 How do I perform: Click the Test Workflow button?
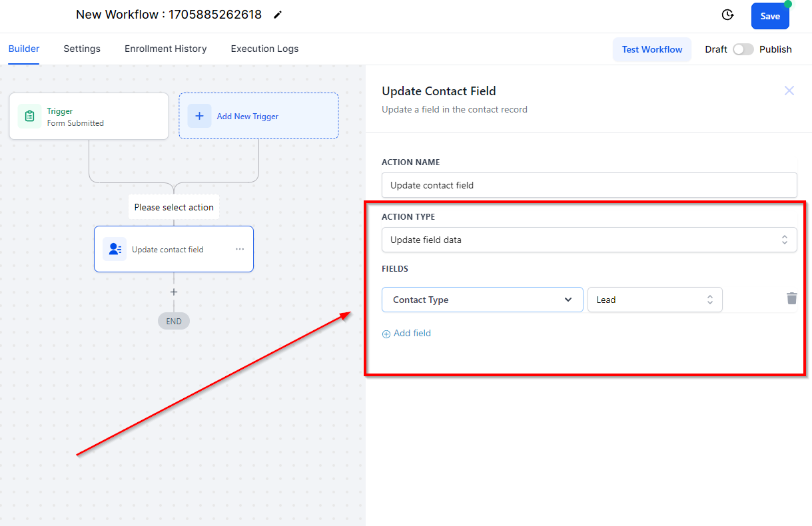click(x=651, y=49)
